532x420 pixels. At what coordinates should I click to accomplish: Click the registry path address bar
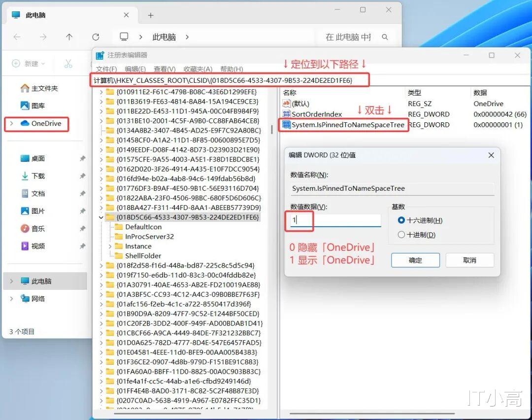click(x=230, y=80)
